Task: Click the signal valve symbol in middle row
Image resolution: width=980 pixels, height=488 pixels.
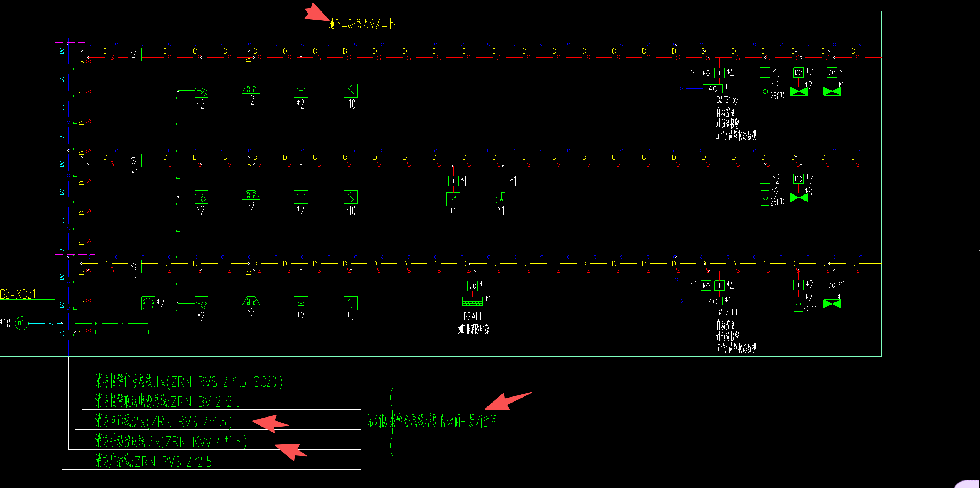Action: (501, 199)
